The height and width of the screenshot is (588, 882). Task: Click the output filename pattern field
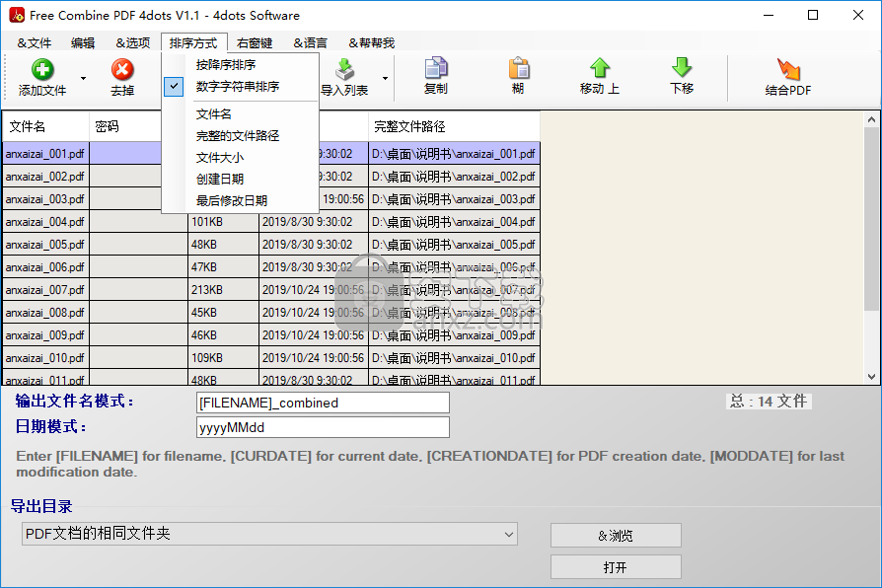click(323, 403)
